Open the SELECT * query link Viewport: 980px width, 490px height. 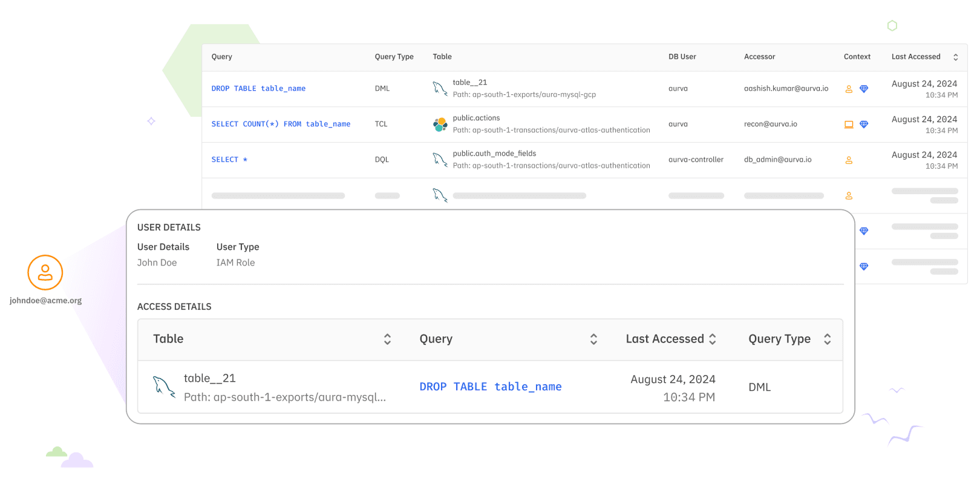229,160
